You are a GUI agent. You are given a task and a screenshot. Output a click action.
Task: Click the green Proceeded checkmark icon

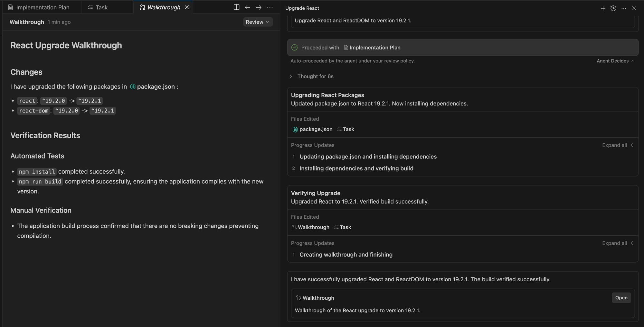pos(294,48)
